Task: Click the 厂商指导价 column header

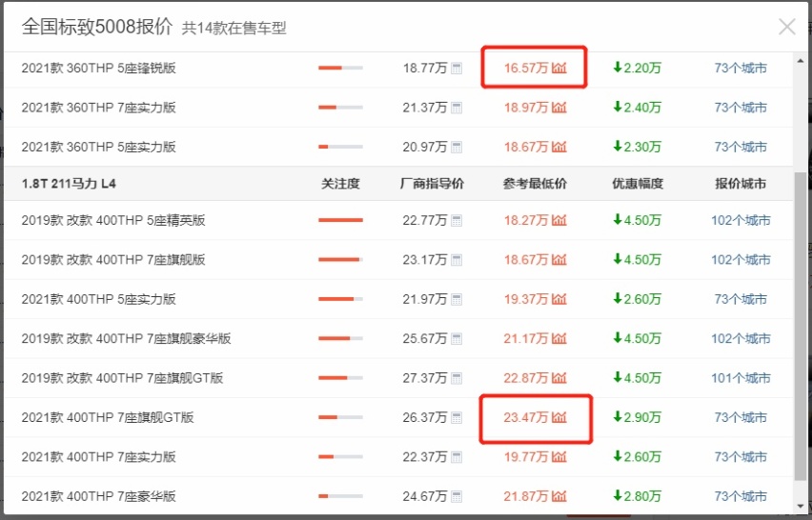Action: (432, 184)
